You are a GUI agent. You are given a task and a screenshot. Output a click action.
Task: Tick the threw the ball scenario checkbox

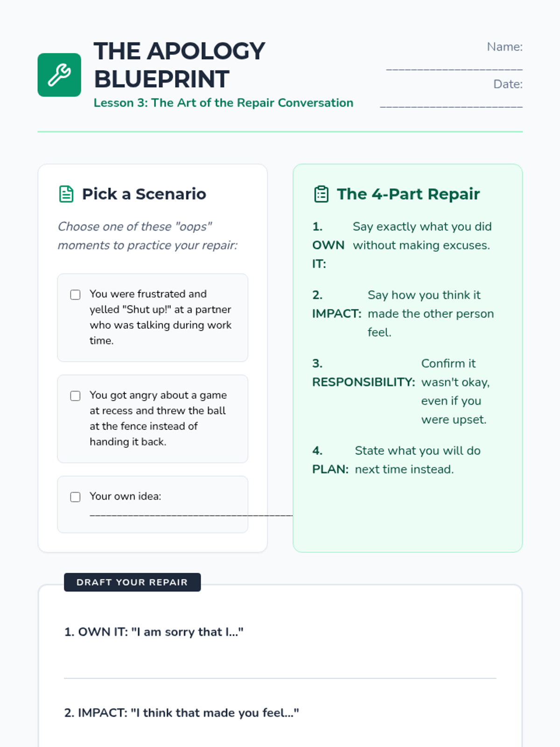(75, 396)
